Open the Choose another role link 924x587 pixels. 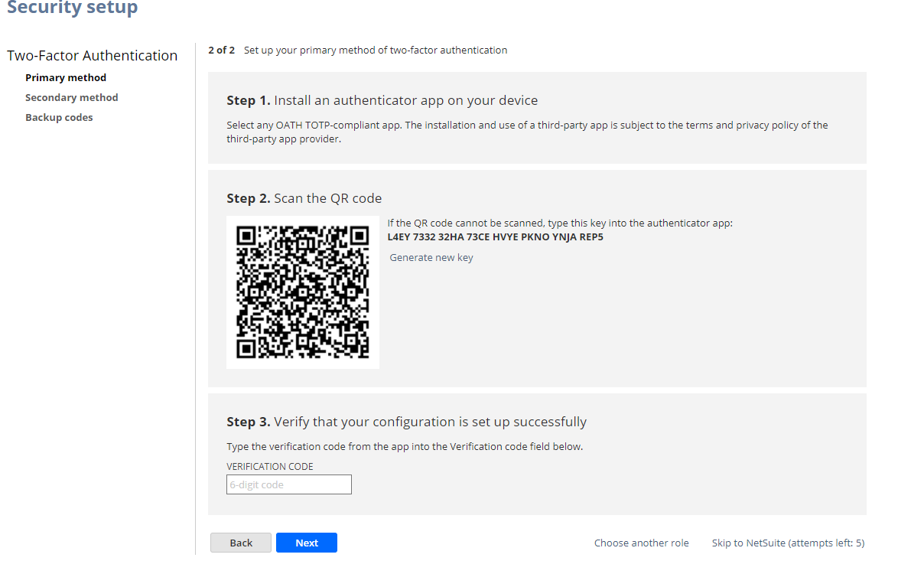(641, 543)
